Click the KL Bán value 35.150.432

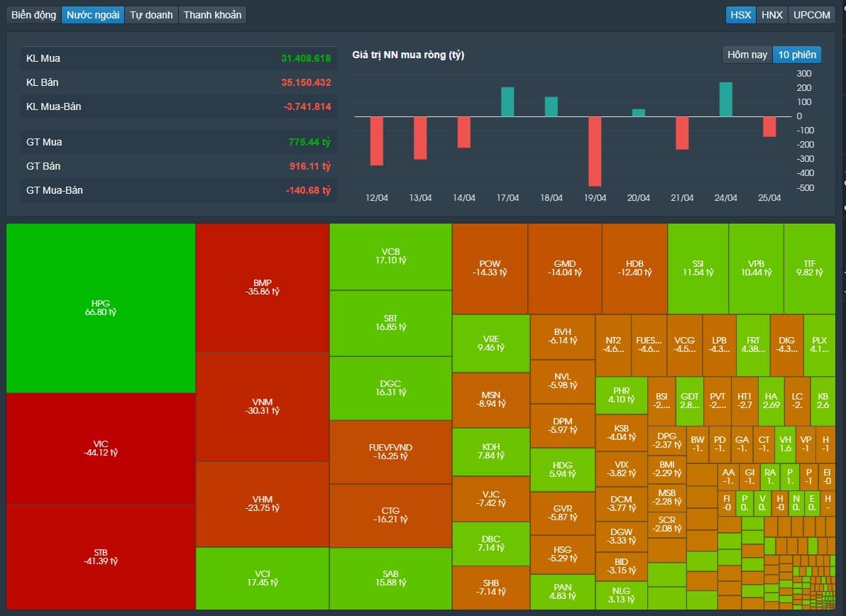(x=306, y=82)
